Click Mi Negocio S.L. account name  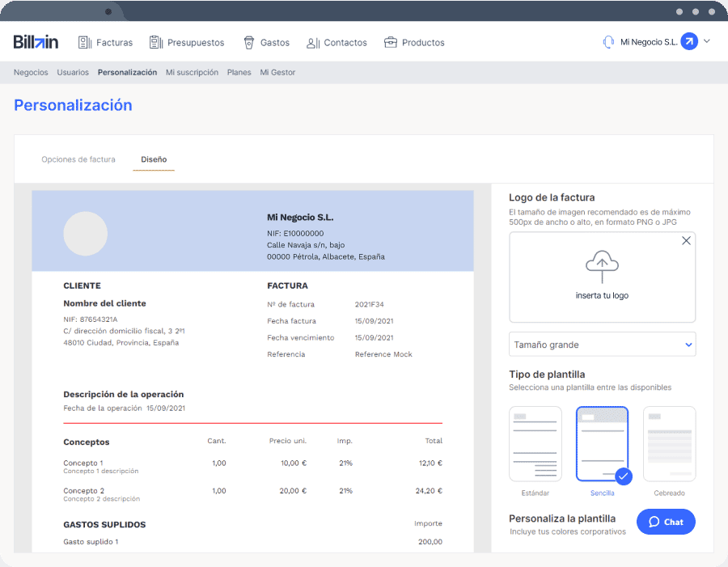point(649,42)
